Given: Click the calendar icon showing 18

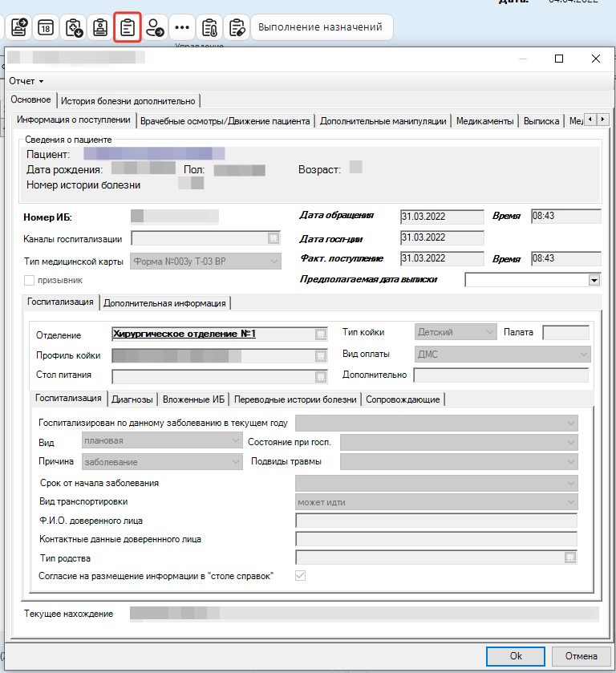Looking at the screenshot, I should point(46,27).
